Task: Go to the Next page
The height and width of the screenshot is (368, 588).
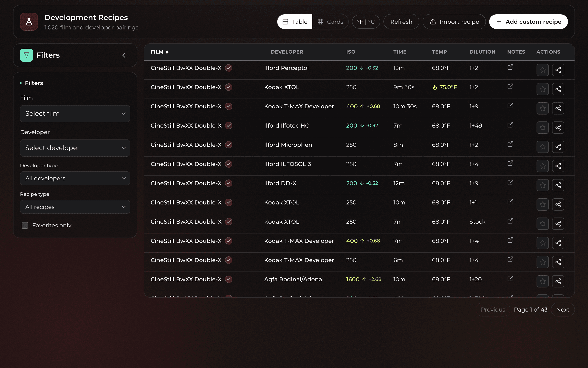Action: pyautogui.click(x=563, y=310)
